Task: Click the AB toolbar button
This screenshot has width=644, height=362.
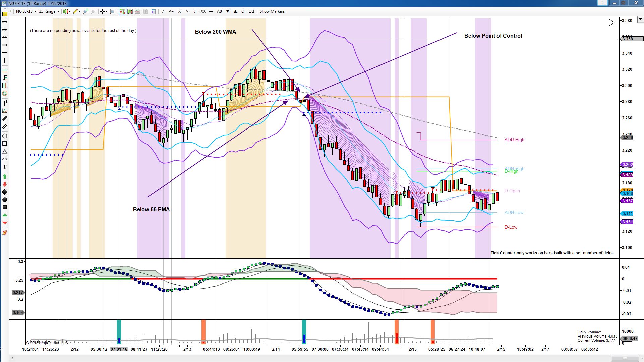Action: coord(219,11)
